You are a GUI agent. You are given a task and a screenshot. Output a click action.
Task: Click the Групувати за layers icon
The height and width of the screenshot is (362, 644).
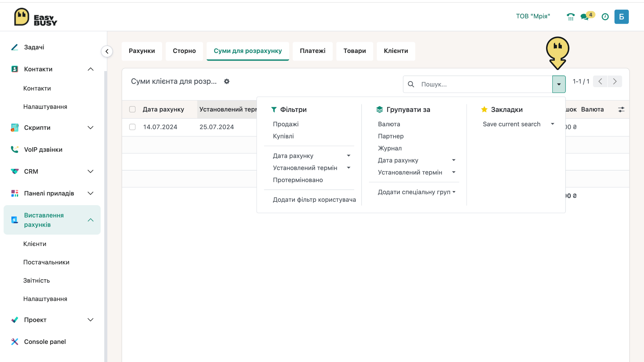coord(379,110)
